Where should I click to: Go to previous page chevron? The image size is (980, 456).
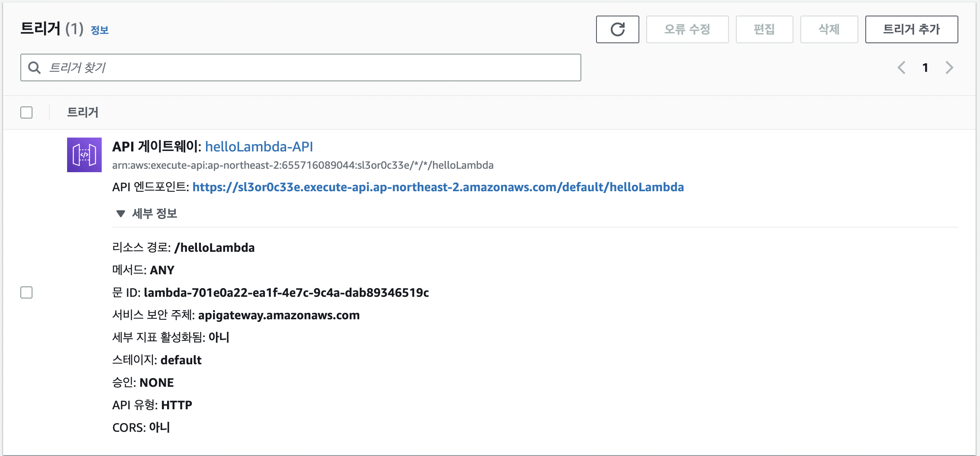[902, 67]
